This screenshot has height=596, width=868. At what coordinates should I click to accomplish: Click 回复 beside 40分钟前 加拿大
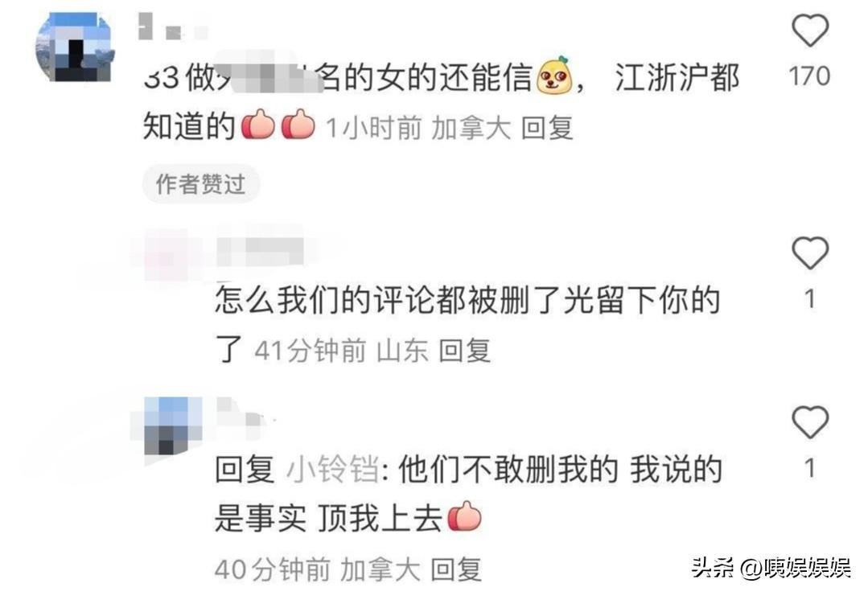pos(455,569)
